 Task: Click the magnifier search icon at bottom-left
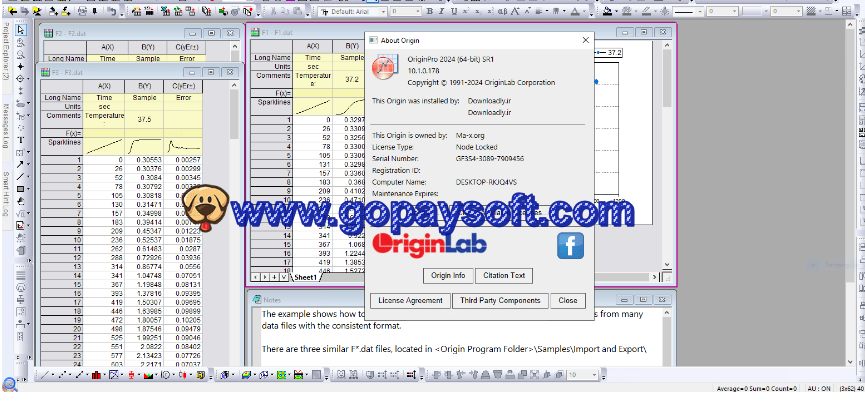coord(9,384)
